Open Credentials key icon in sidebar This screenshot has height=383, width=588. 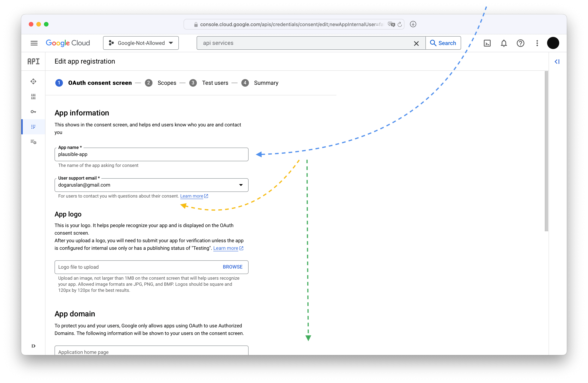(33, 112)
